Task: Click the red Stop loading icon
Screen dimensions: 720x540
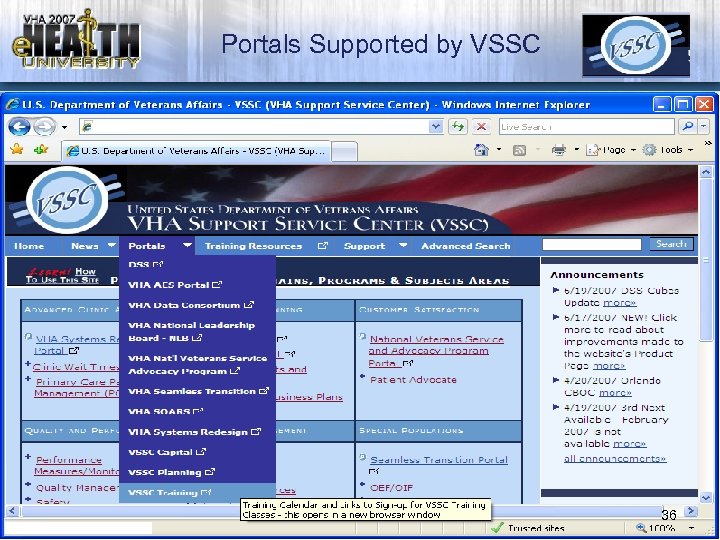Action: tap(481, 126)
